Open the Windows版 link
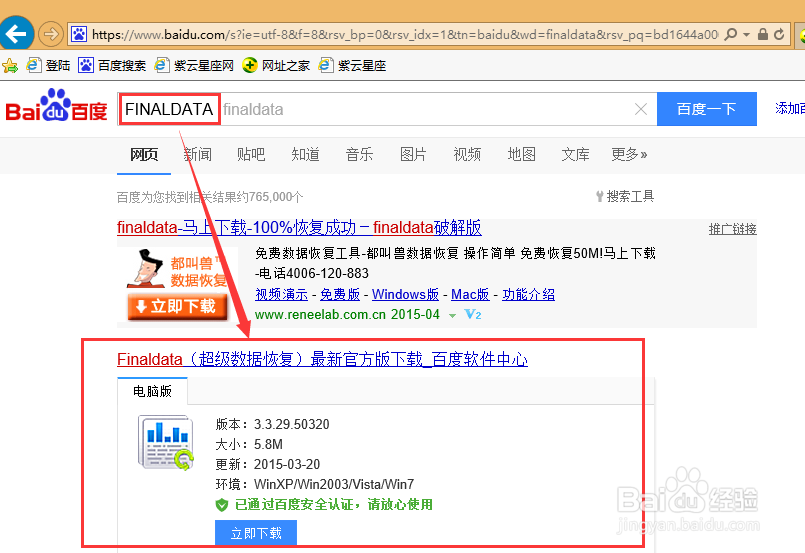The width and height of the screenshot is (805, 553). coord(406,294)
